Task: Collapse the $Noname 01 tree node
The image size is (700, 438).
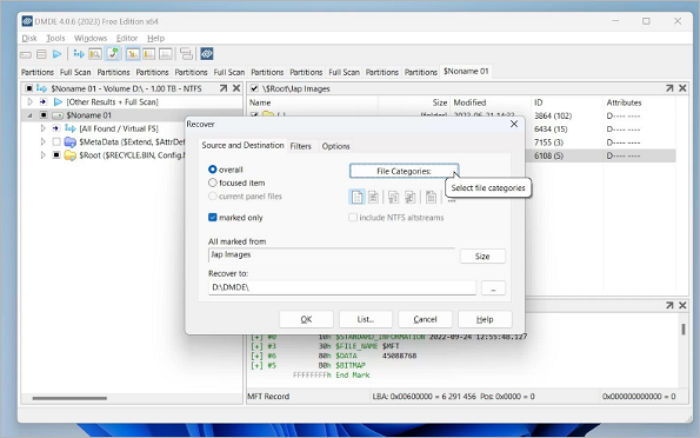Action: tap(30, 115)
